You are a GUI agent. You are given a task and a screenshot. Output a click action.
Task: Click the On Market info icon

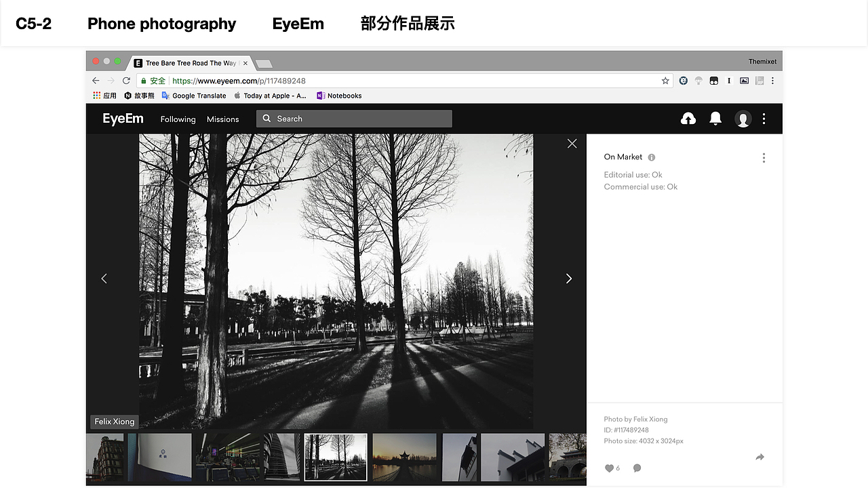652,157
